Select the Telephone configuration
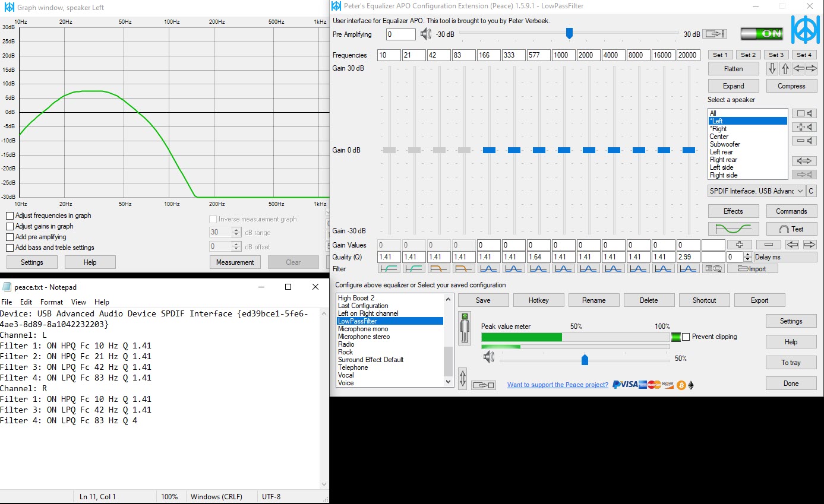The image size is (824, 504). coord(353,367)
